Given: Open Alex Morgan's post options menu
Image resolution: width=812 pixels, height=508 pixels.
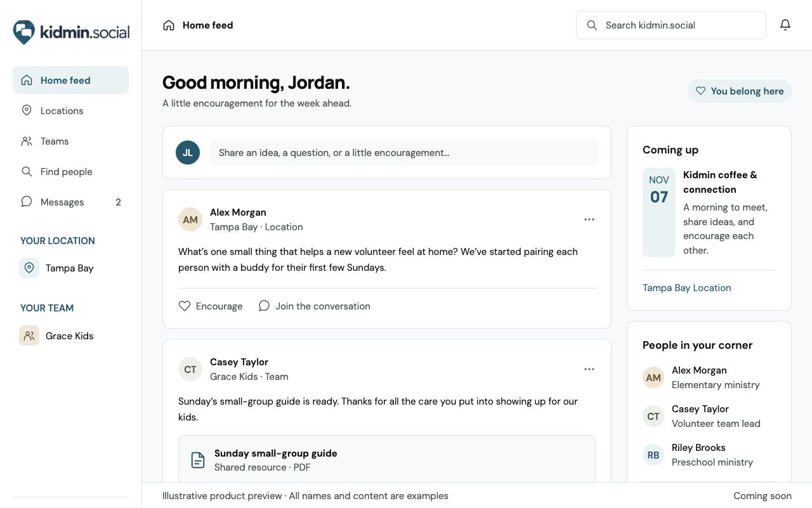Looking at the screenshot, I should (589, 219).
